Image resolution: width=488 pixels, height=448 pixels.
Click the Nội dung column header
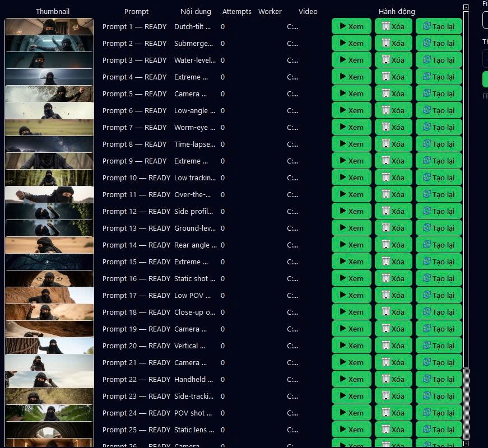[196, 11]
